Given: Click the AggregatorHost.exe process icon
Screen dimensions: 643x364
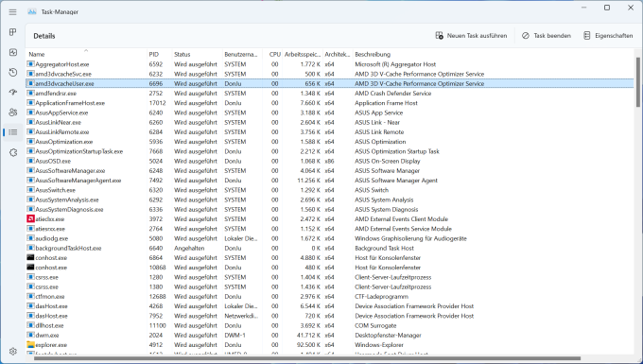Looking at the screenshot, I should point(30,64).
